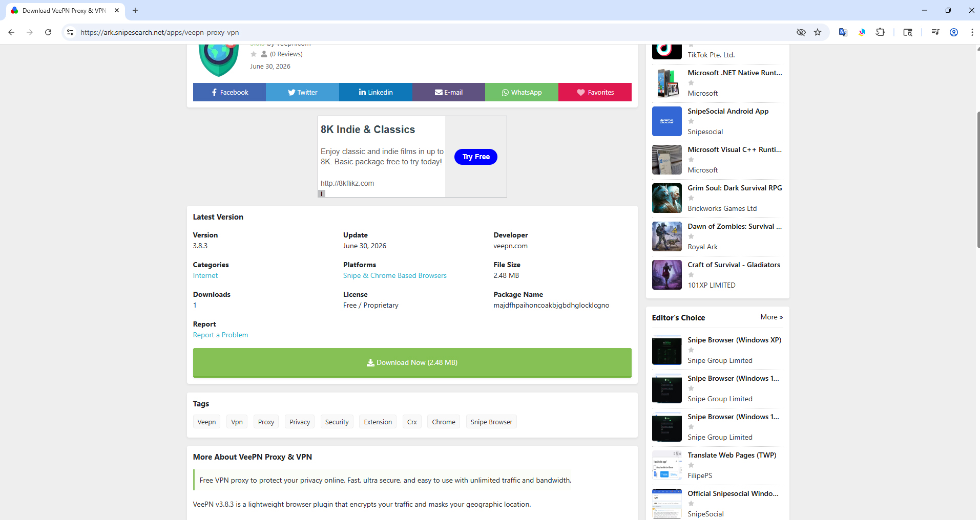
Task: Select the Chrome tag
Action: [x=443, y=422]
